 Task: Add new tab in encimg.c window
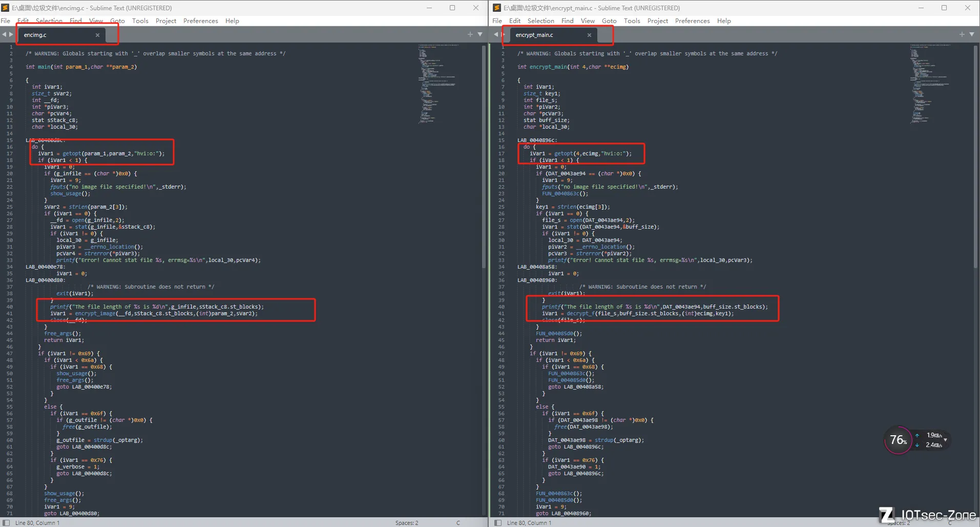pos(470,34)
